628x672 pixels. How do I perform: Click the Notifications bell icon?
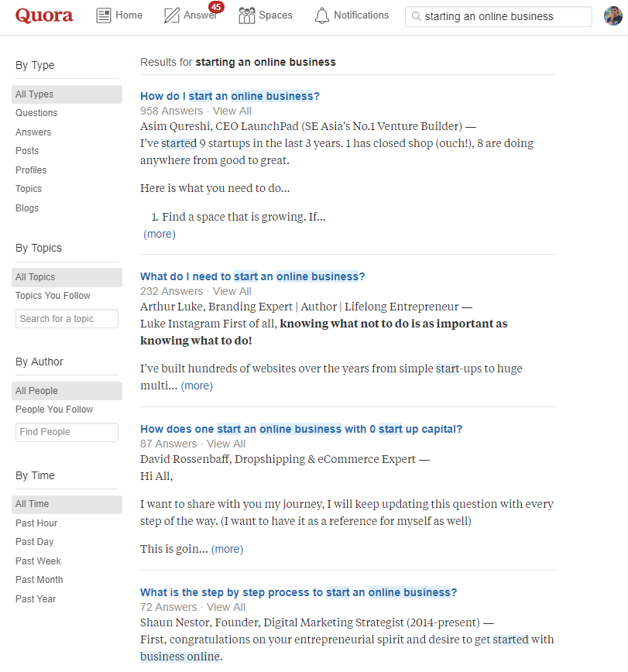[x=322, y=15]
